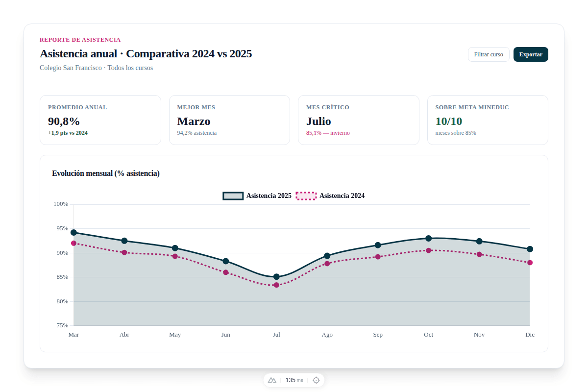Select the 2025 data point for Sep
This screenshot has width=588, height=392.
pyautogui.click(x=378, y=245)
